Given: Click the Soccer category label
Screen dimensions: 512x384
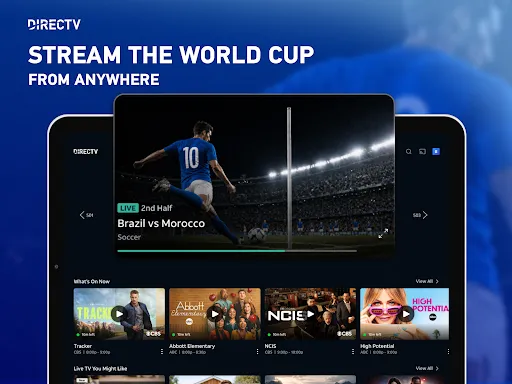Looking at the screenshot, I should click(129, 237).
